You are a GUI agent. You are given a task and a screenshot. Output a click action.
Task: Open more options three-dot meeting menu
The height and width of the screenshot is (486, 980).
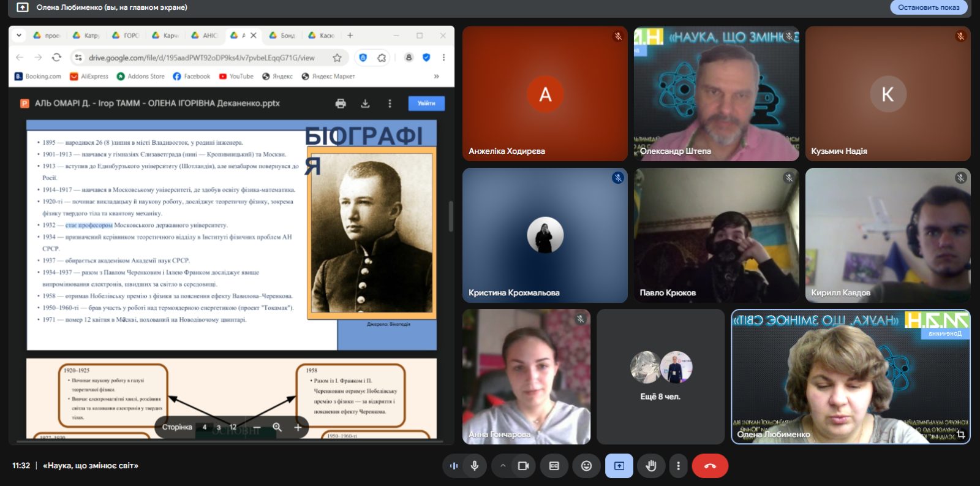(678, 466)
